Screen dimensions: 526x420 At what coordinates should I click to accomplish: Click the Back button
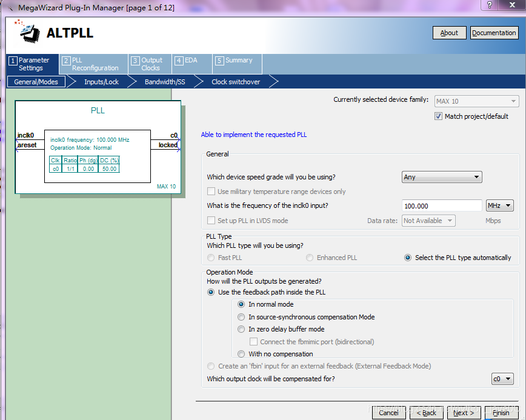click(427, 413)
